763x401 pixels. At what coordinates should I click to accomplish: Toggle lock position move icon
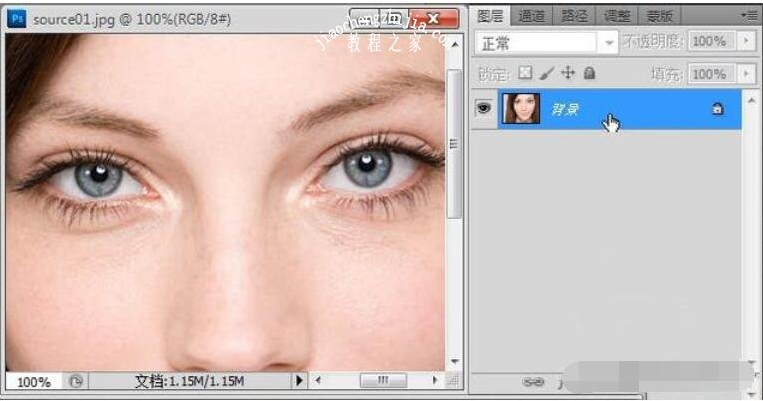[568, 73]
